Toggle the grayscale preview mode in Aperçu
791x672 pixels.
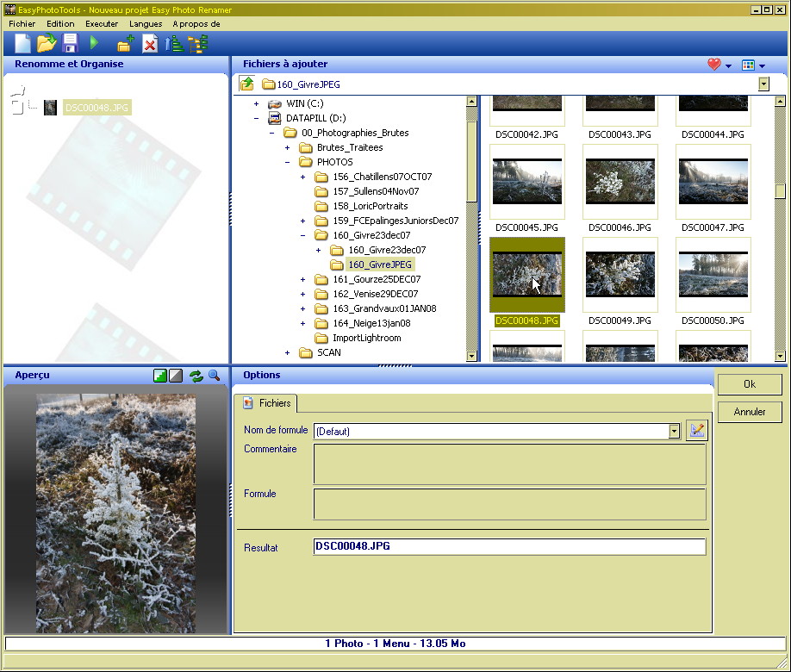pyautogui.click(x=175, y=376)
